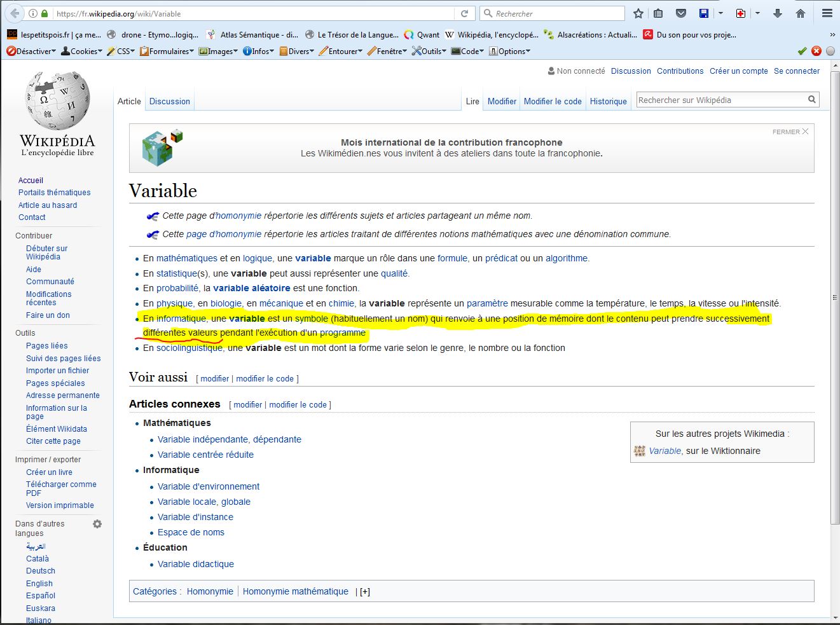The width and height of the screenshot is (840, 625).
Task: Open language settings gear icon in sidebar
Action: [x=97, y=524]
